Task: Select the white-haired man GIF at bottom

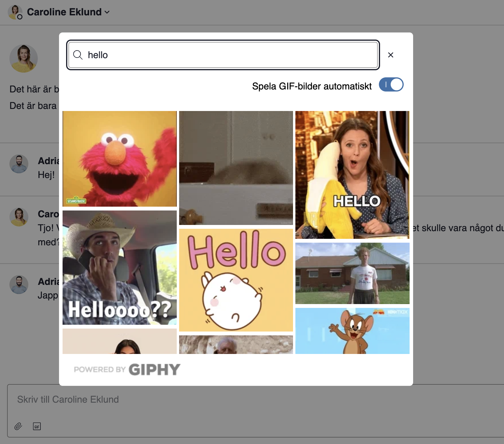Action: [x=236, y=345]
